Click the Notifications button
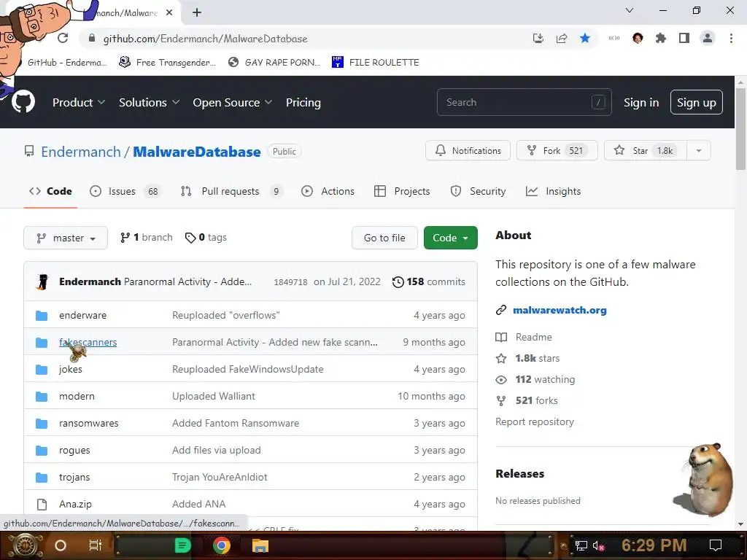This screenshot has height=560, width=747. pos(468,150)
